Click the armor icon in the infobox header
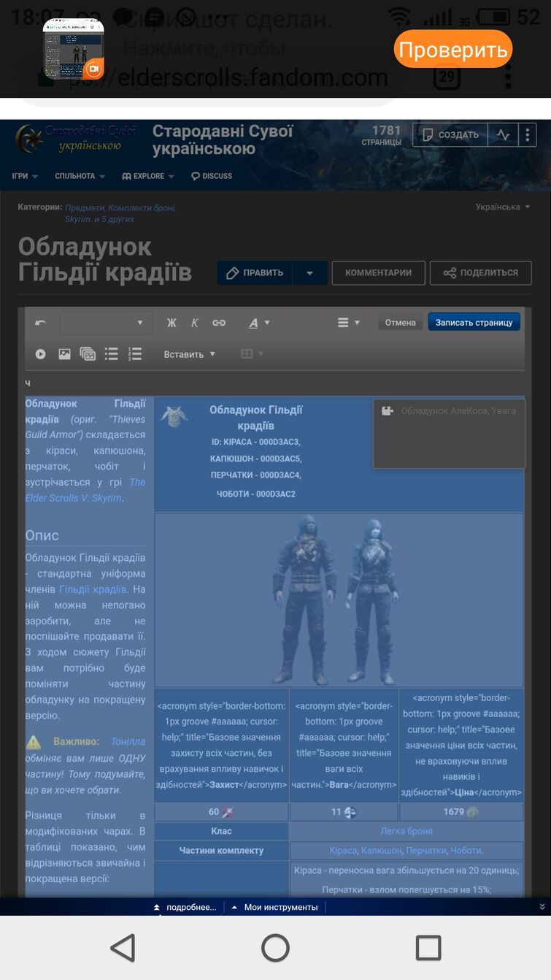Viewport: 551px width, 980px height. (x=174, y=416)
